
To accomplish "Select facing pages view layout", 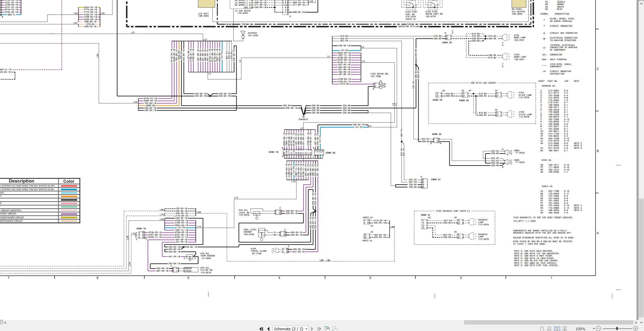I will click(557, 328).
